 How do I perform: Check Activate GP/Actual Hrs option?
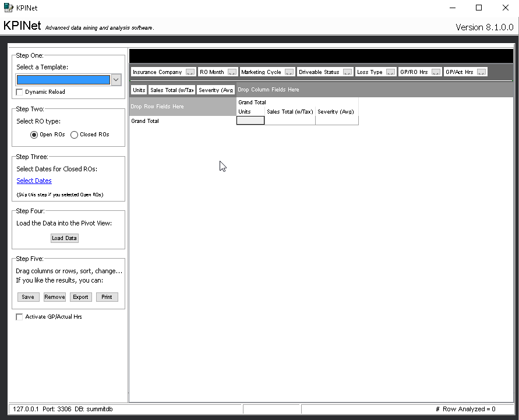[20, 317]
